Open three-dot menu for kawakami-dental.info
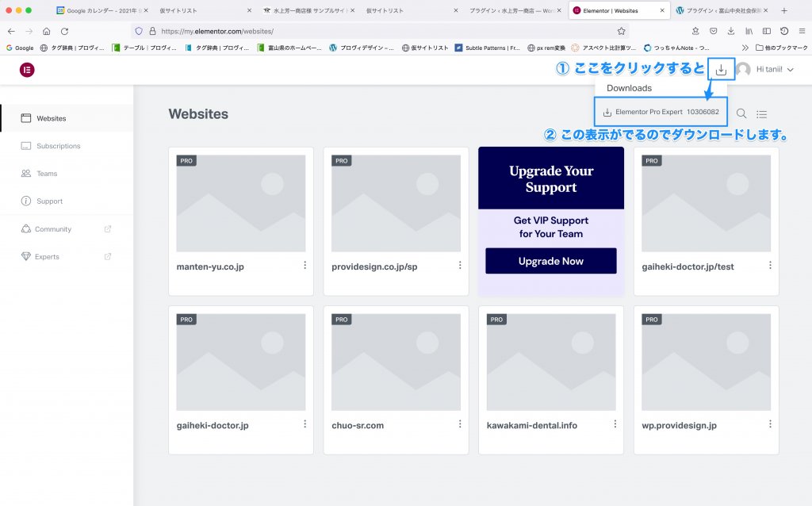812x506 pixels. [x=615, y=424]
